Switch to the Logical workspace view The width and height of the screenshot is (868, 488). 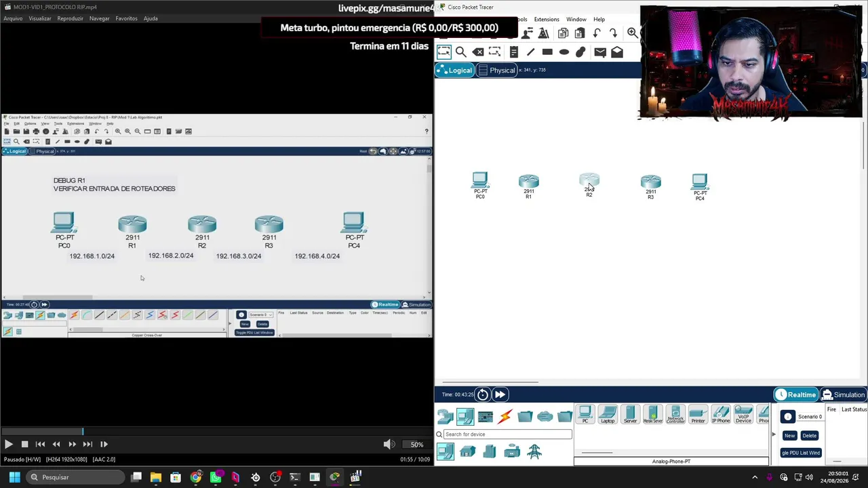click(x=454, y=70)
